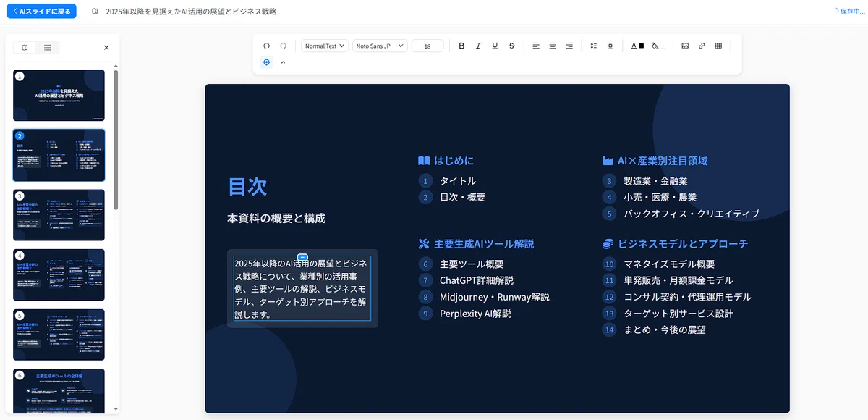Switch to outline list view tab
The width and height of the screenshot is (868, 420).
(x=48, y=48)
